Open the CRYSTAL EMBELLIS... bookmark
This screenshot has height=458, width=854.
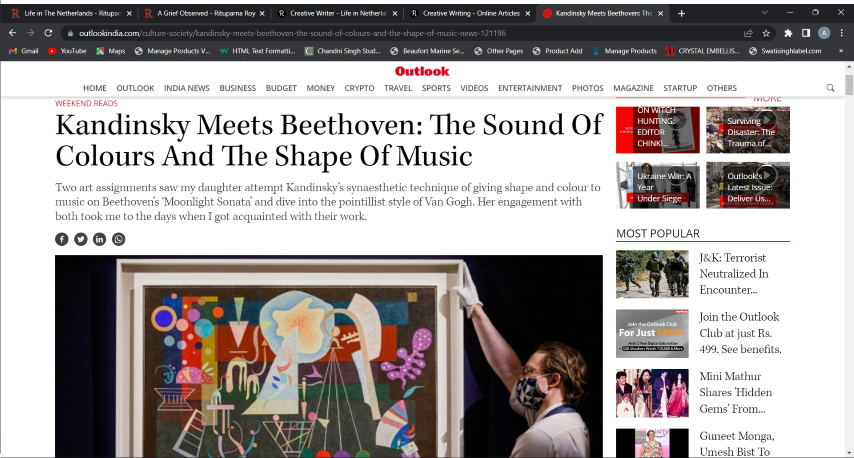coord(702,51)
